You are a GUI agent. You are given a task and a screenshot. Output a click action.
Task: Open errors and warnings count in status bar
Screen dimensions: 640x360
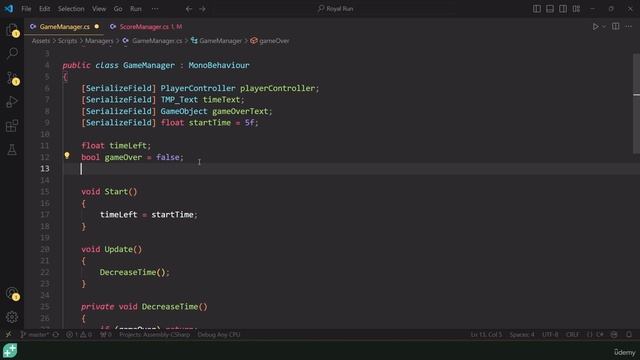coord(79,335)
